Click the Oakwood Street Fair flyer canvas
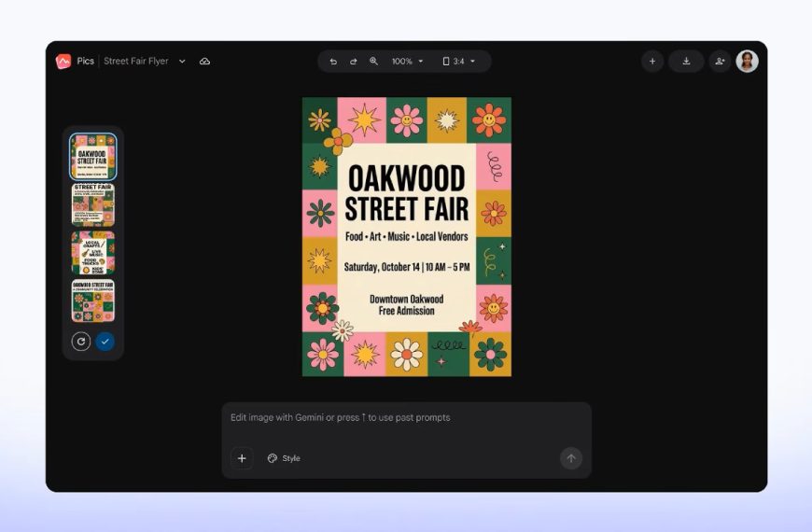 [407, 237]
